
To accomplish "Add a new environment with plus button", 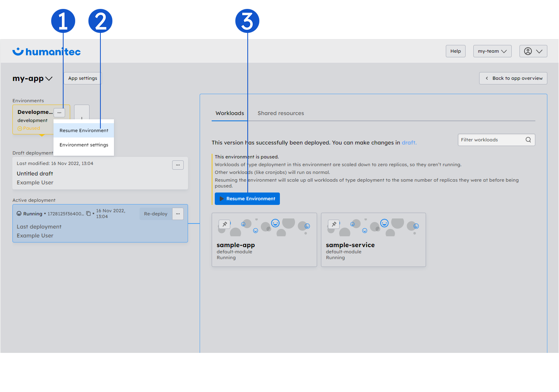I will pyautogui.click(x=82, y=113).
